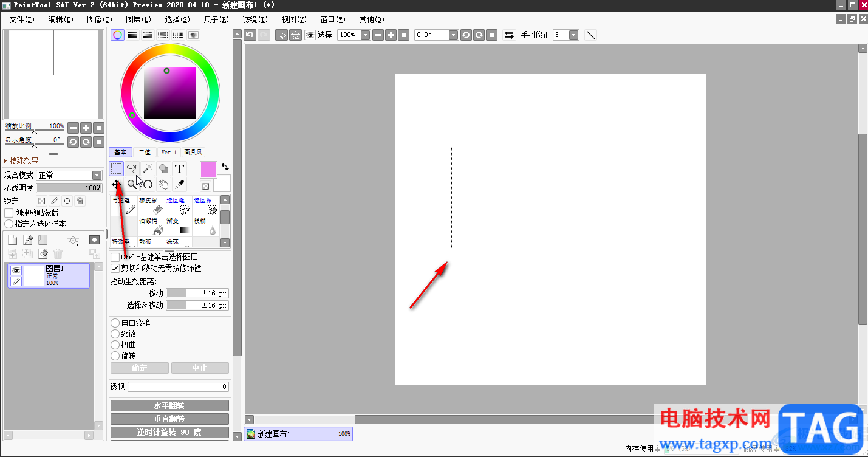
Task: Select the 橡皮擦 eraser brush
Action: tap(151, 207)
